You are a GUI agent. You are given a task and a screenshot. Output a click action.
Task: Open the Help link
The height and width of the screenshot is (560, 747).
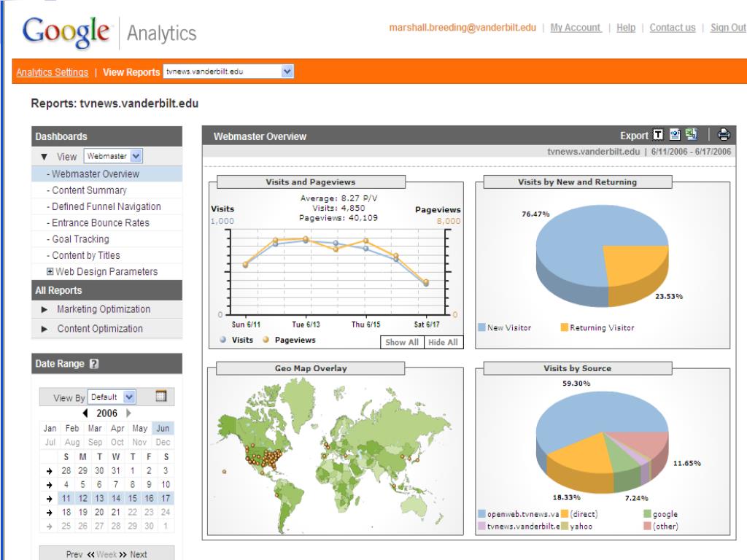tap(626, 28)
